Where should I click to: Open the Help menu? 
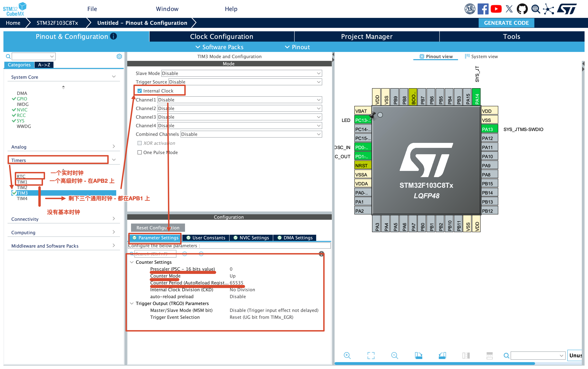[231, 9]
